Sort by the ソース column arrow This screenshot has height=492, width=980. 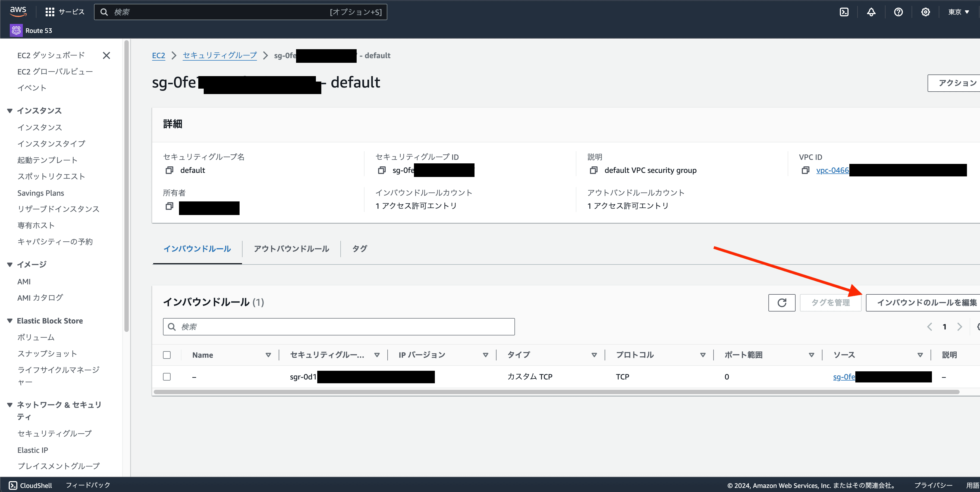[x=920, y=355]
